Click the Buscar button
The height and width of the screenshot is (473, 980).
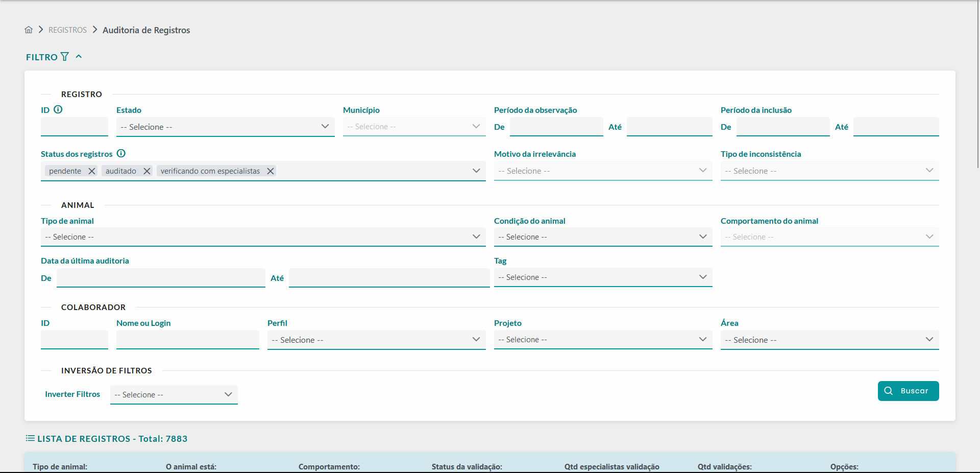click(x=909, y=391)
